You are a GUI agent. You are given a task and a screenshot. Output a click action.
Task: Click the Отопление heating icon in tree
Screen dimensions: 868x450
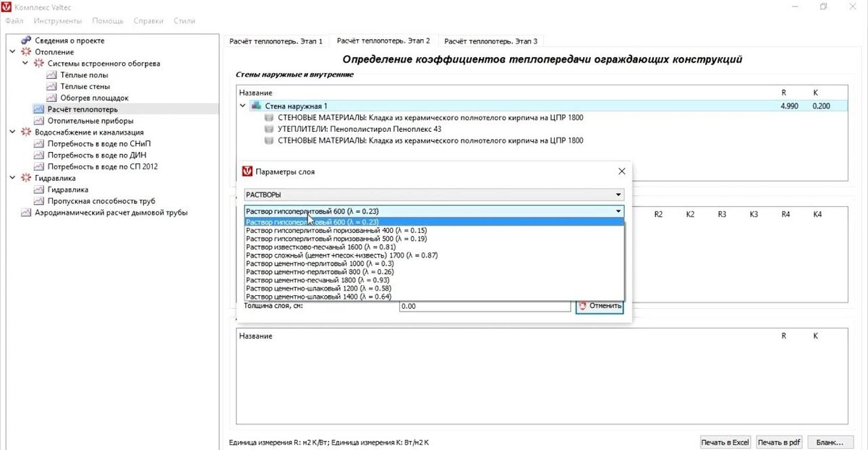coord(26,52)
